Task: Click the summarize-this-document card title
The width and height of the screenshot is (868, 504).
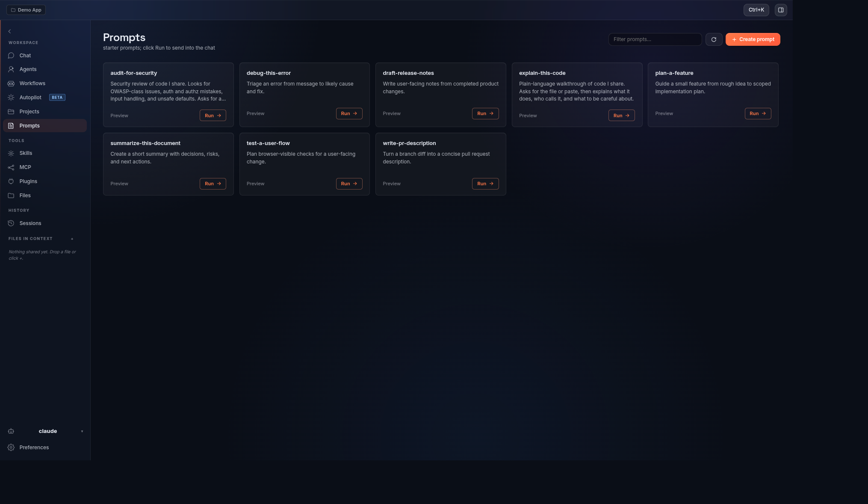Action: point(145,143)
